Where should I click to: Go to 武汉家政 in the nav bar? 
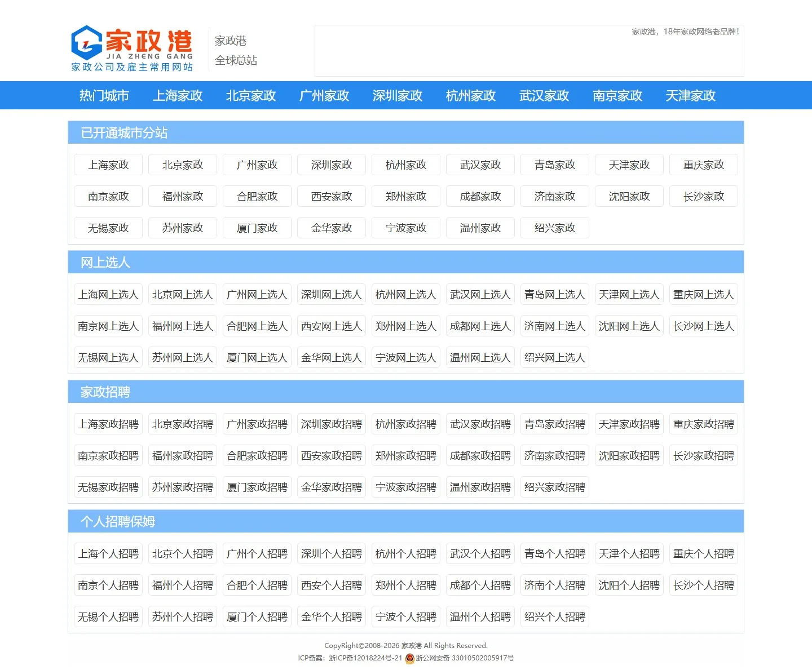(544, 96)
